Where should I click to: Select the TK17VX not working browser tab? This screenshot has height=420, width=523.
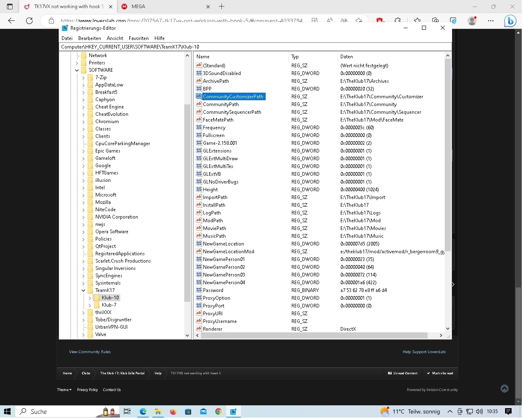point(68,7)
